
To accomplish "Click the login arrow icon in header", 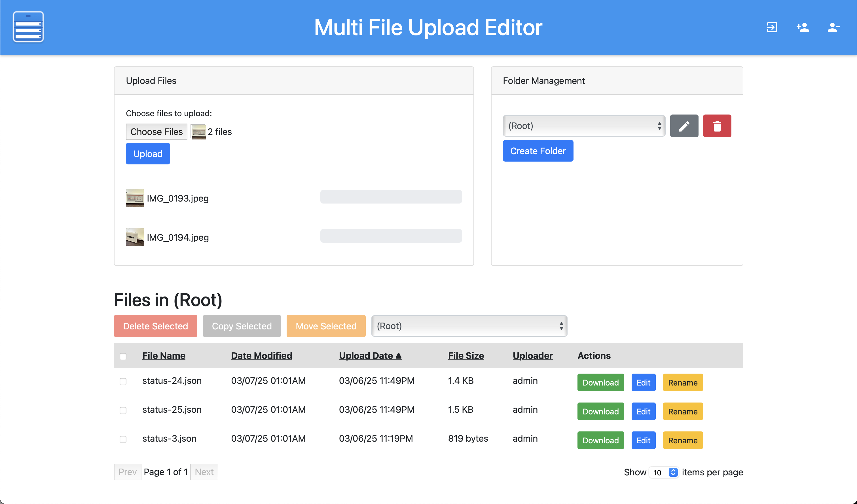I will pyautogui.click(x=772, y=27).
